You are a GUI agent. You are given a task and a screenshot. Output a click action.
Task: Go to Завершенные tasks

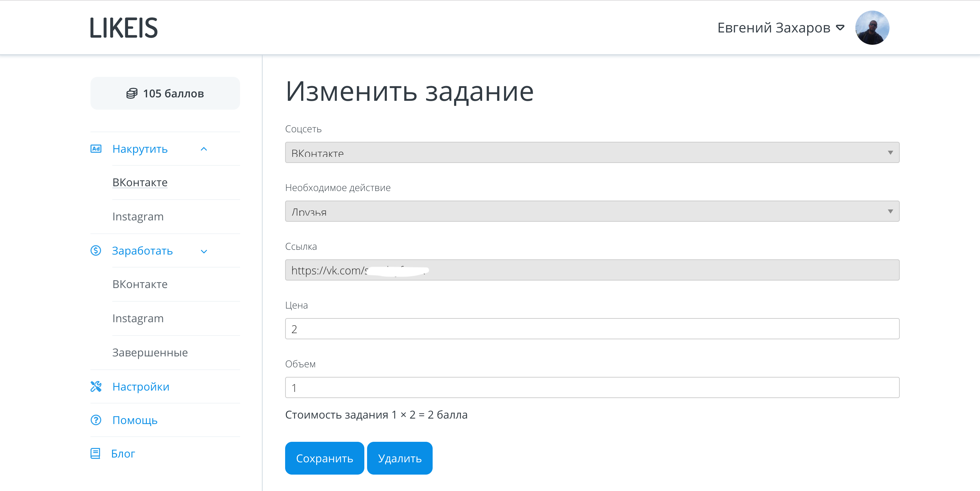[150, 353]
